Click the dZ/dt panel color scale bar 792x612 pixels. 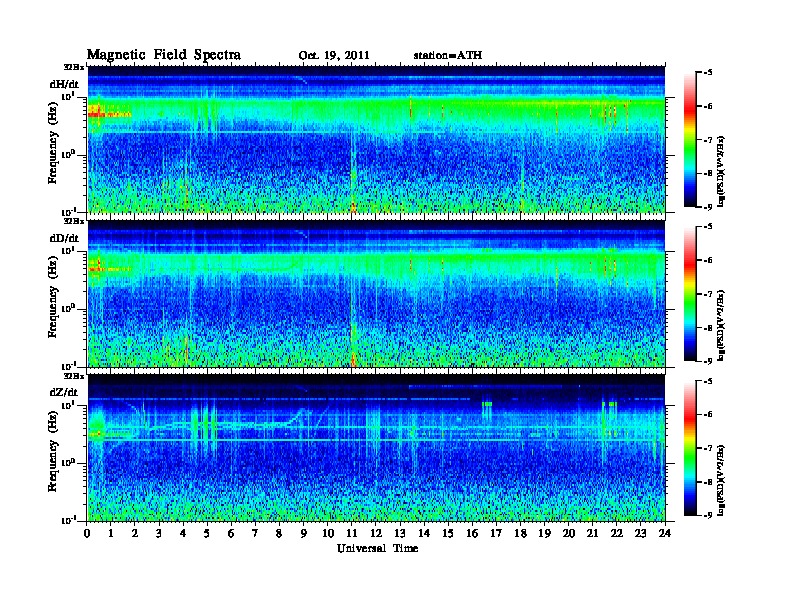click(x=690, y=447)
